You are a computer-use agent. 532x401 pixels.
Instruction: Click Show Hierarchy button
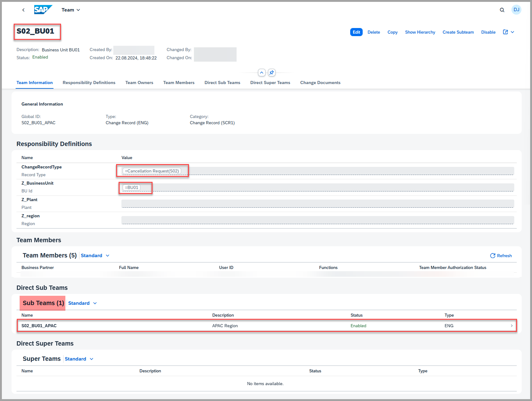420,32
